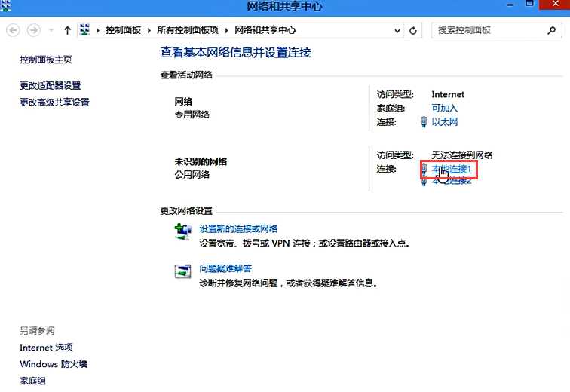570x392 pixels.
Task: Expand the chevron after 所有控制面板项 breadcrumb
Action: 226,30
